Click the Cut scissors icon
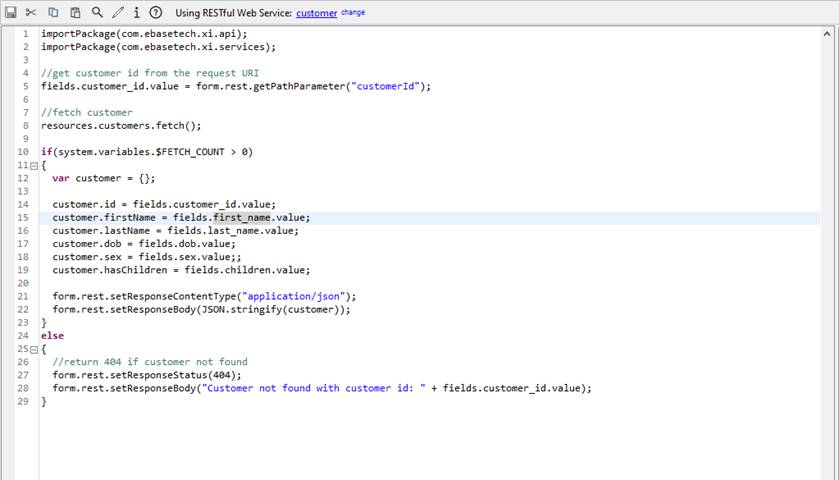Image resolution: width=839 pixels, height=480 pixels. (x=31, y=12)
